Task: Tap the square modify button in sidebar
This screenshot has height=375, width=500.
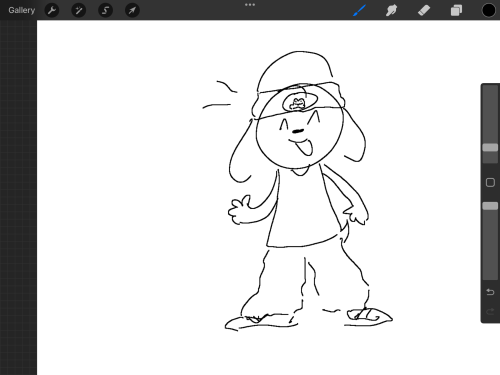Action: tap(490, 182)
